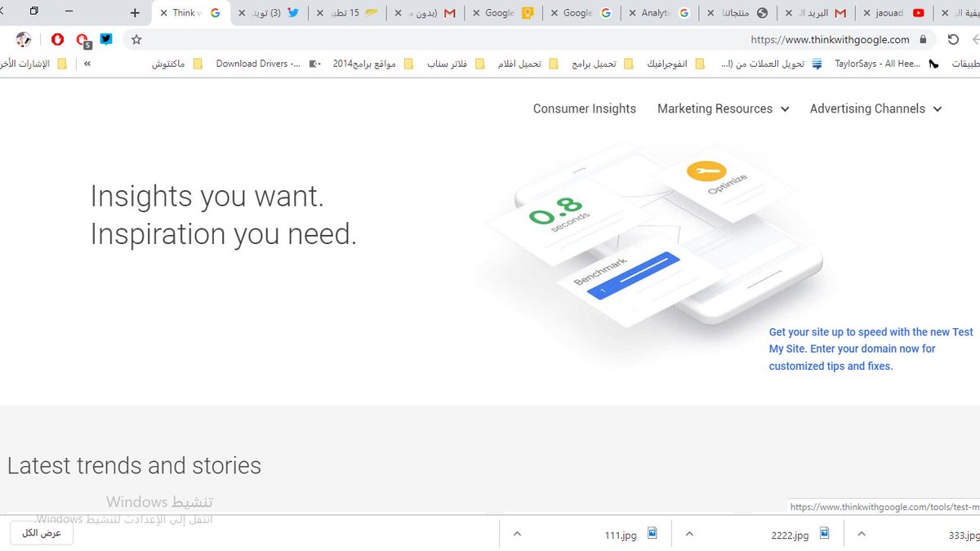Close the 15 تطبيق tab
980x551 pixels.
pyautogui.click(x=320, y=13)
